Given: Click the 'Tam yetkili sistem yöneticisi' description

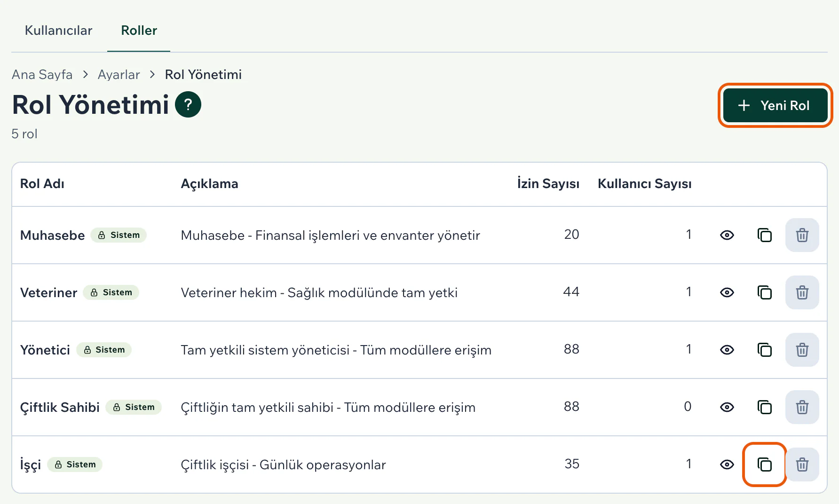Looking at the screenshot, I should coord(336,350).
